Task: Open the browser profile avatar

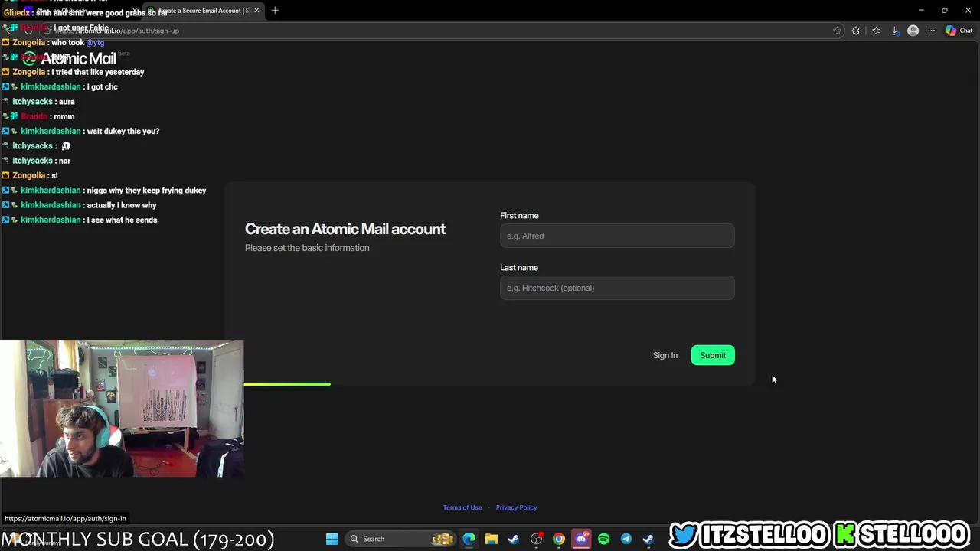Action: 913,31
